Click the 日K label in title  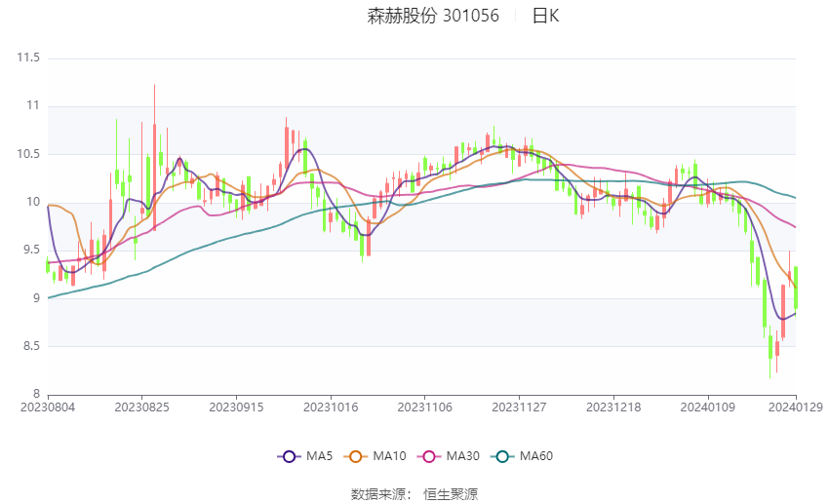(545, 16)
